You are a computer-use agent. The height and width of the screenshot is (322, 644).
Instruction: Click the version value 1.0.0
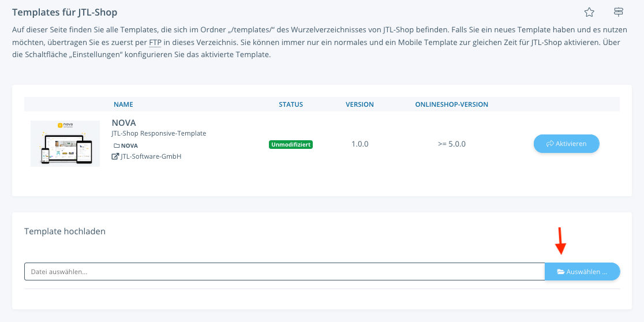point(360,144)
